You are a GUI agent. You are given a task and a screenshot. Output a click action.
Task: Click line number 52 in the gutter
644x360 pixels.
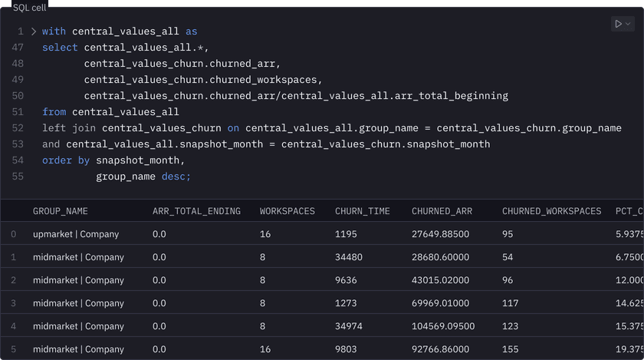17,128
